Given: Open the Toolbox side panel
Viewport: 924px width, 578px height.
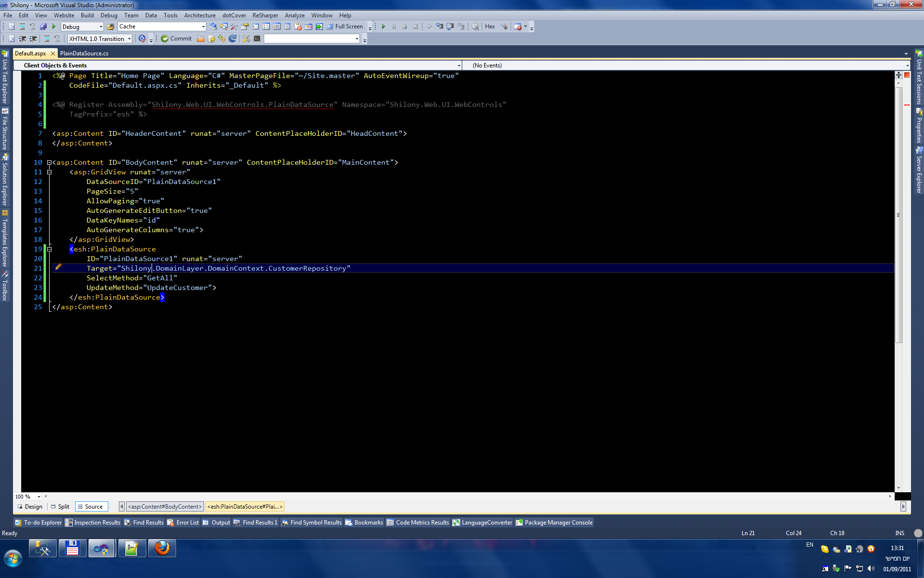Looking at the screenshot, I should [x=5, y=285].
